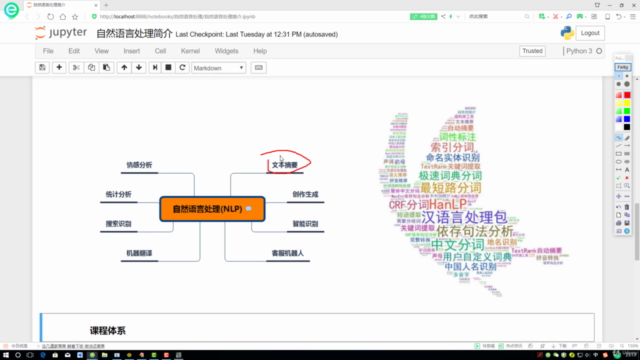The height and width of the screenshot is (360, 640).
Task: Select the highlighter marker tool in palette
Action: click(627, 138)
